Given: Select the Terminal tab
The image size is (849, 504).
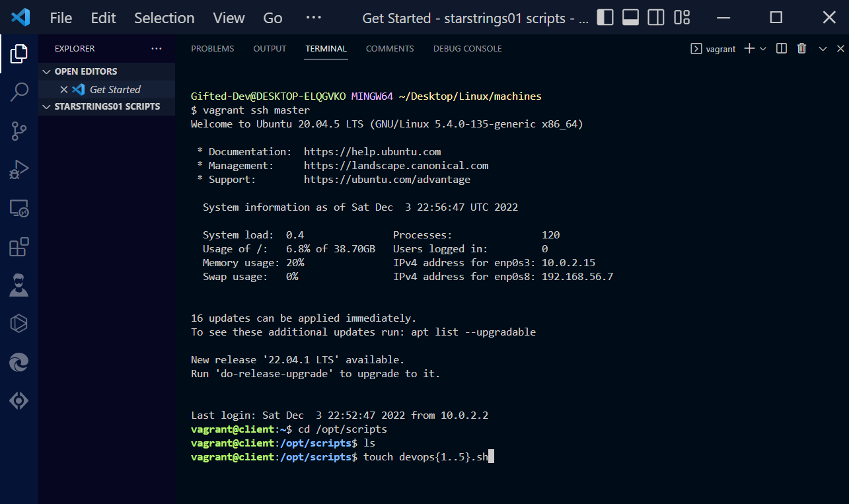Looking at the screenshot, I should pyautogui.click(x=326, y=48).
